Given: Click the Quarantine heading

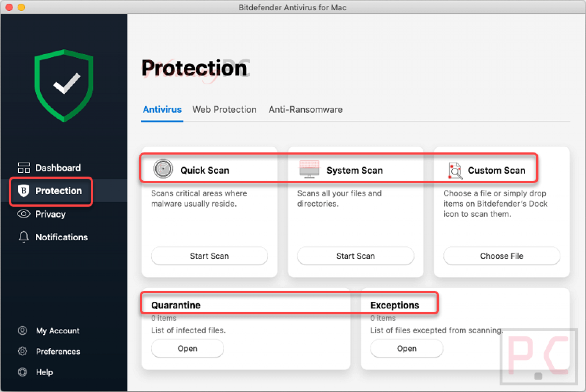Looking at the screenshot, I should tap(176, 305).
